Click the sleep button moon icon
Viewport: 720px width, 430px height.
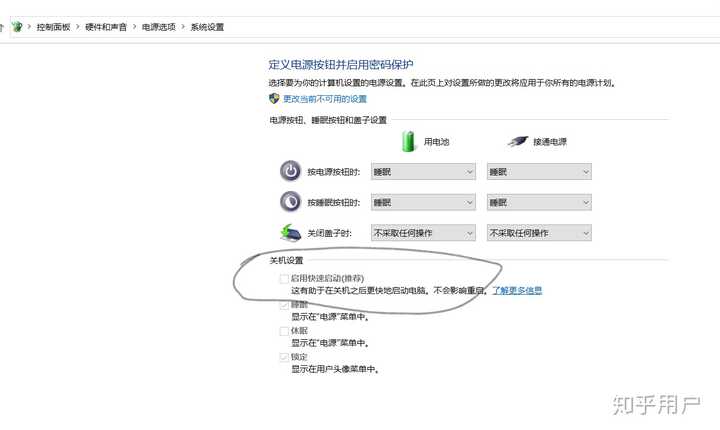coord(291,202)
